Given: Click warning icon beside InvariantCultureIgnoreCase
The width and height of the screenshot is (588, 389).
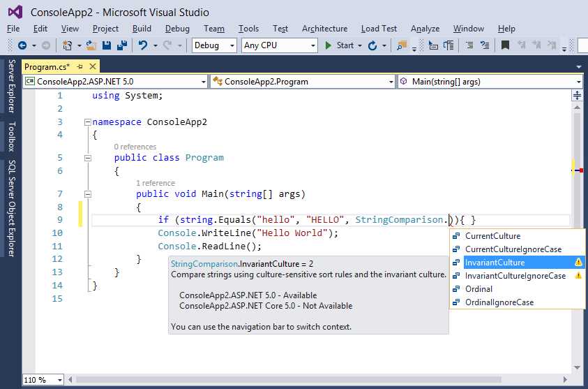Looking at the screenshot, I should tap(578, 275).
